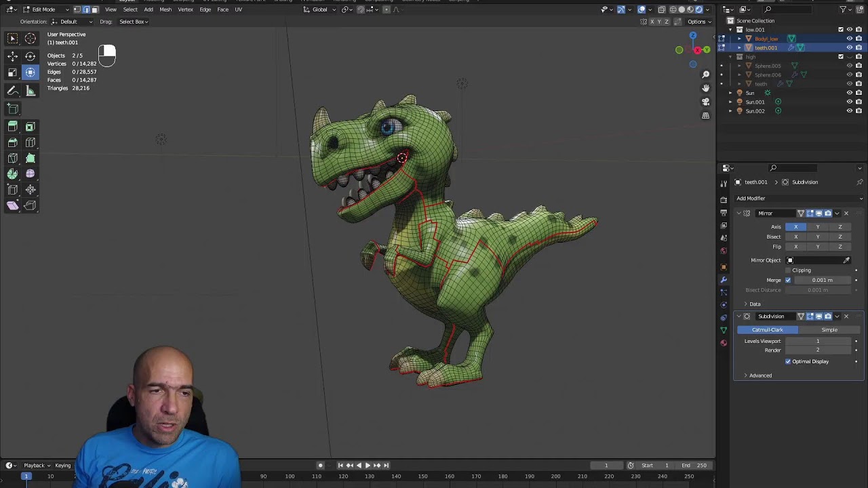Uncheck Optimal Display checkbox
868x488 pixels.
(x=788, y=361)
